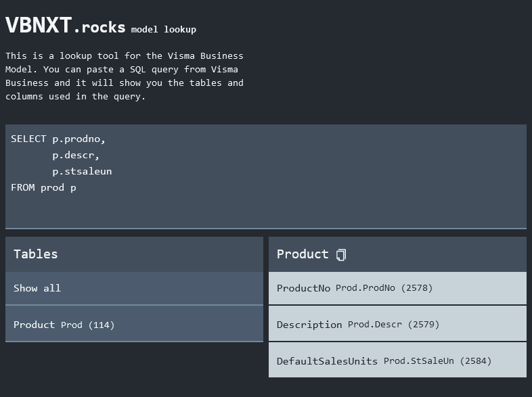Screen dimensions: 532x397
Task: Click the Product panel heading
Action: click(303, 254)
